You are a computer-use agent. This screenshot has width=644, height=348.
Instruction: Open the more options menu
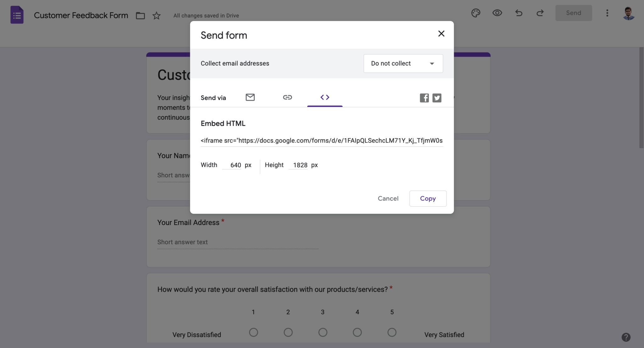pyautogui.click(x=607, y=13)
